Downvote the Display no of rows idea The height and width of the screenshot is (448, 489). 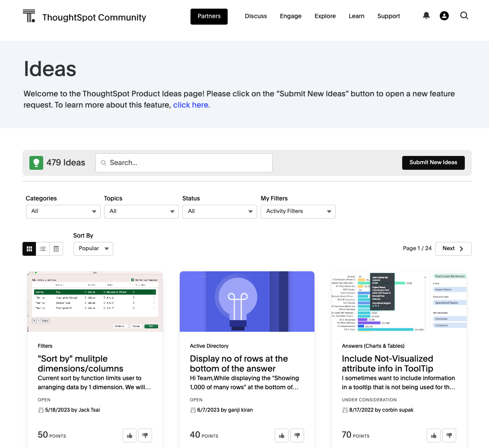coord(297,435)
